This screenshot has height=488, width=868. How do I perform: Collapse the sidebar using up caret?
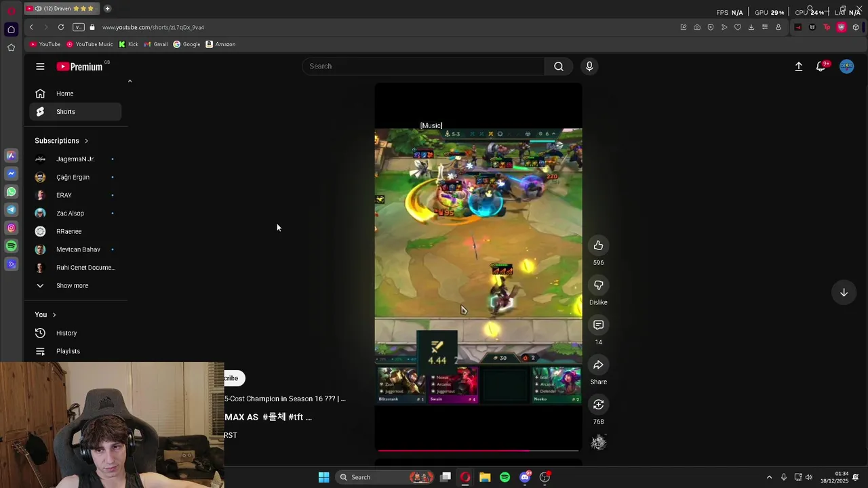130,81
